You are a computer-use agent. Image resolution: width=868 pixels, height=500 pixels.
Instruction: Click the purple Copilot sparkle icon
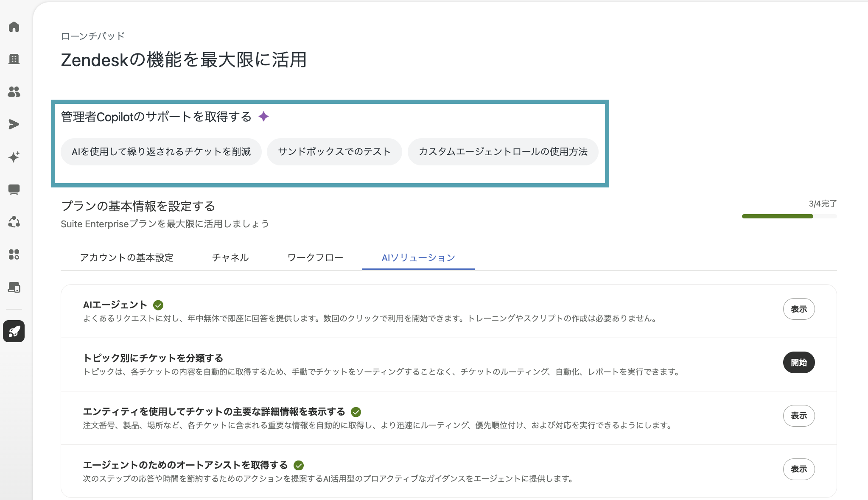point(263,117)
